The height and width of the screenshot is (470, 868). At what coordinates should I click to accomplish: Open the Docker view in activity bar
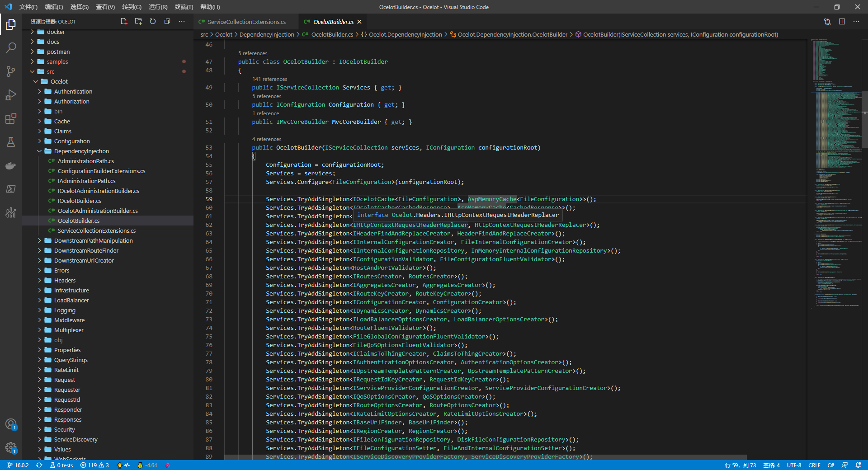[11, 165]
